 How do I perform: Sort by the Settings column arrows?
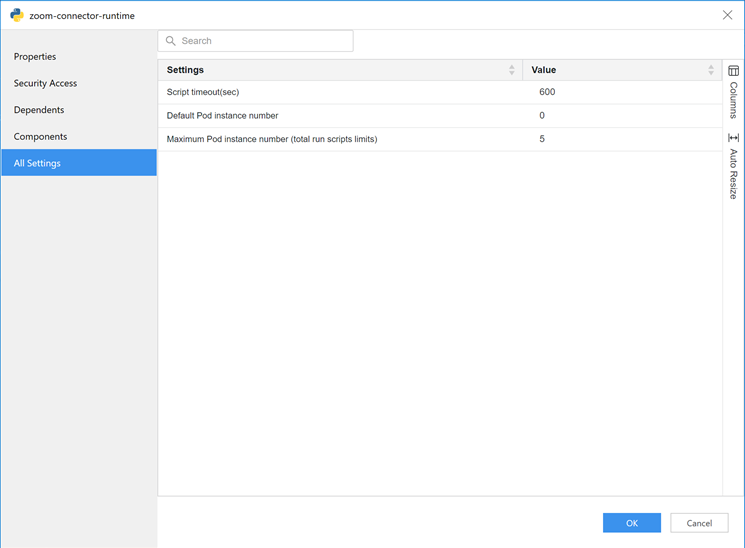[511, 70]
